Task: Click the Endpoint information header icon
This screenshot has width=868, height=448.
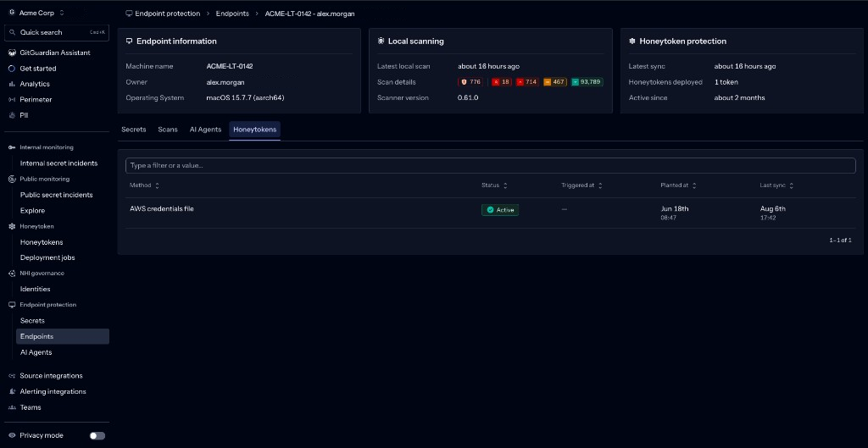Action: 130,41
